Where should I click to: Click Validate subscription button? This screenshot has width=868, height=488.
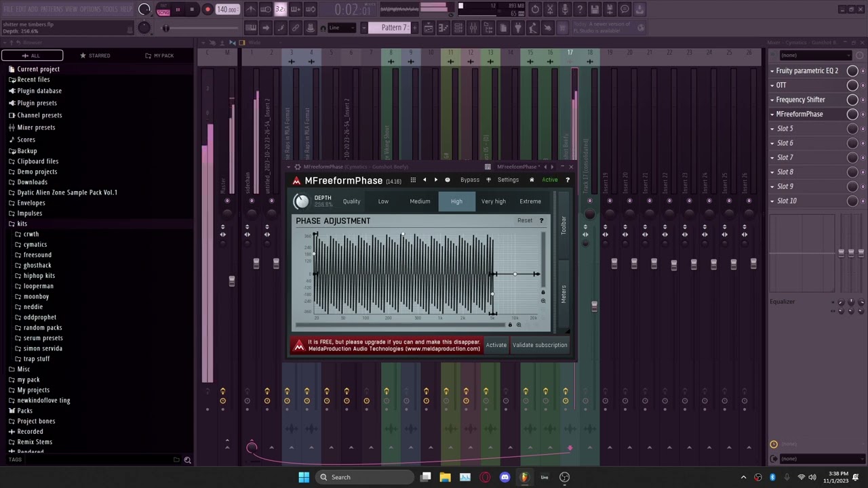tap(540, 345)
